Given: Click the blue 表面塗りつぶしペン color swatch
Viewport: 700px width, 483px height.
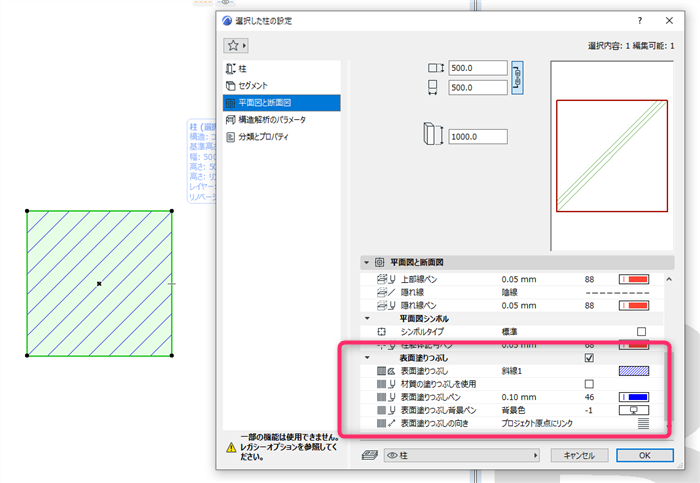Looking at the screenshot, I should pos(633,397).
